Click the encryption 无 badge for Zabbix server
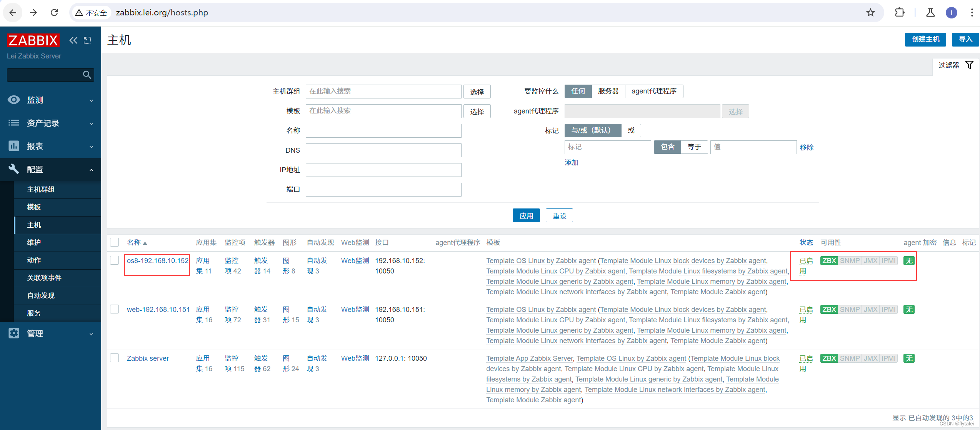Image resolution: width=980 pixels, height=430 pixels. tap(909, 358)
